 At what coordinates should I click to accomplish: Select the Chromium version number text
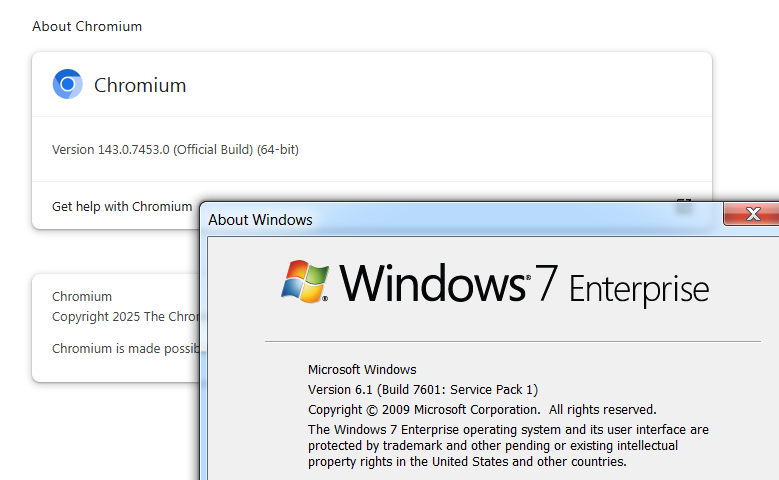[175, 150]
